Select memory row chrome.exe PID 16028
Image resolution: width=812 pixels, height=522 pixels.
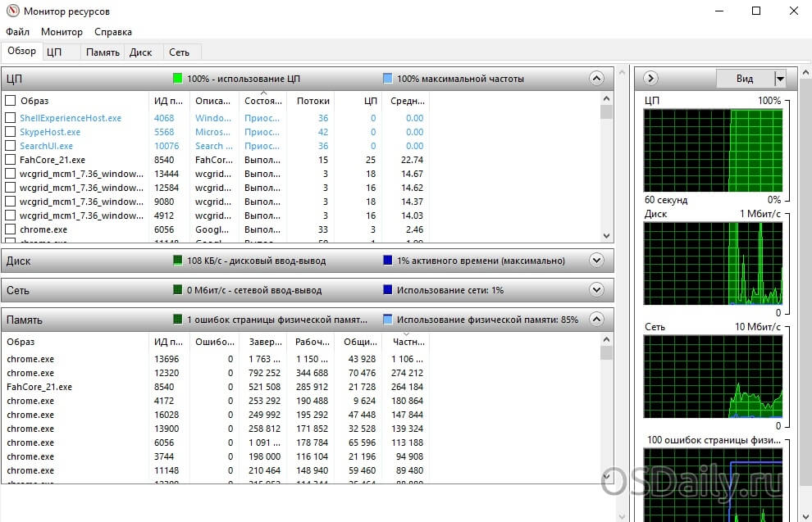coord(217,415)
